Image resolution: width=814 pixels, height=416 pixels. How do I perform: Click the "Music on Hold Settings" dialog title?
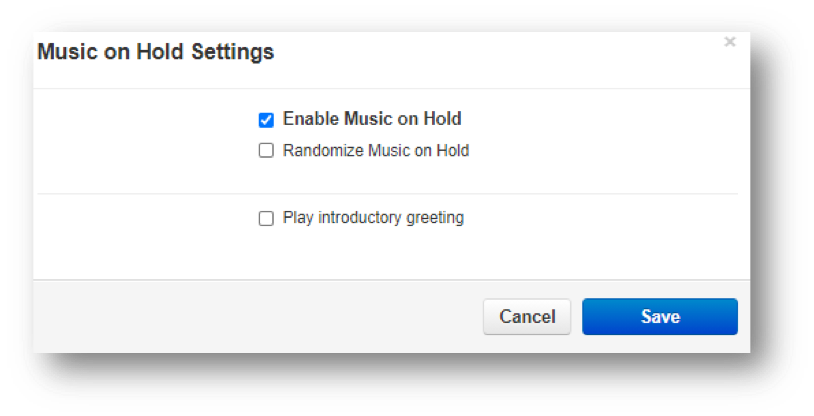click(x=155, y=52)
